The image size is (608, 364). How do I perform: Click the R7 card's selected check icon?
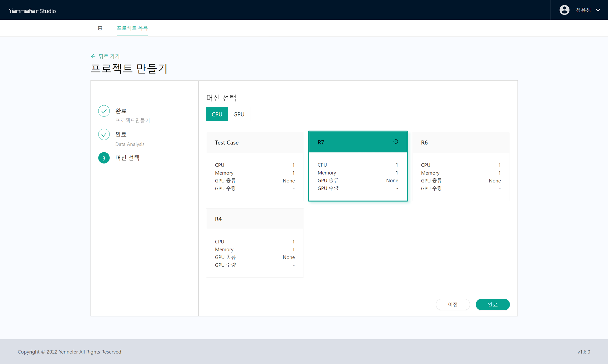pyautogui.click(x=396, y=142)
